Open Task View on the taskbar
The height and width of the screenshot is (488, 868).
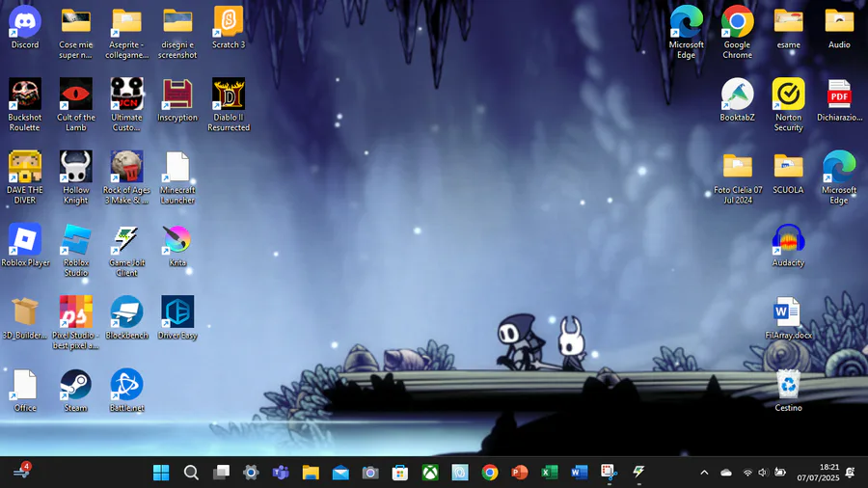click(221, 473)
